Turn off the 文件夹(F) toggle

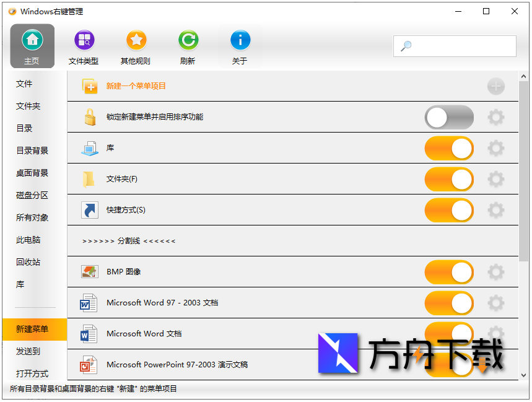tap(449, 179)
